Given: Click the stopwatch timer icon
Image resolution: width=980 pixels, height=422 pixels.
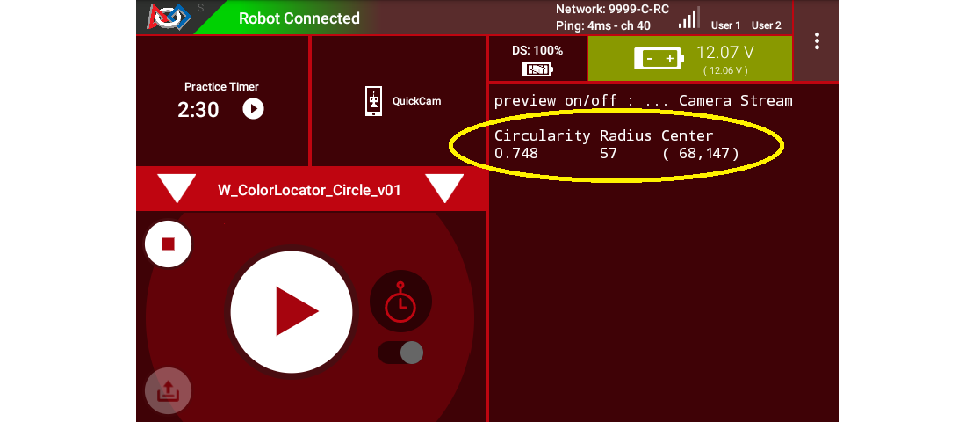Looking at the screenshot, I should [x=400, y=302].
